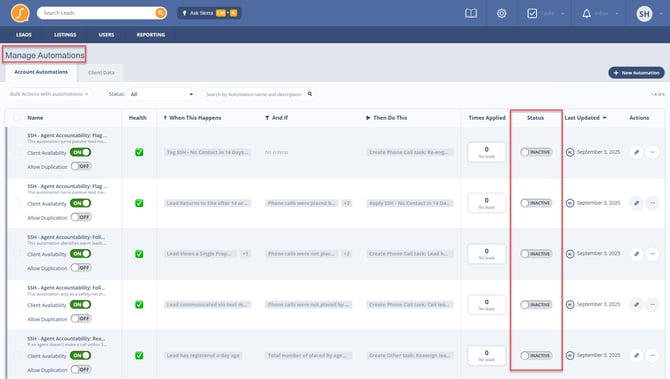Click Create Other task: Reassign lea… action chip
Viewport: 670px width, 379px height.
pyautogui.click(x=409, y=355)
